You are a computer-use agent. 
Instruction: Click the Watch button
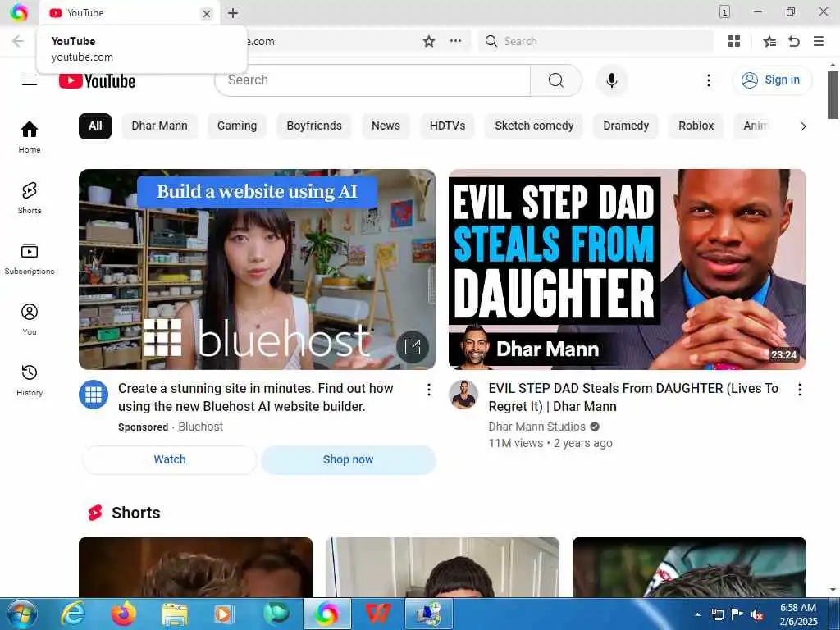(170, 459)
